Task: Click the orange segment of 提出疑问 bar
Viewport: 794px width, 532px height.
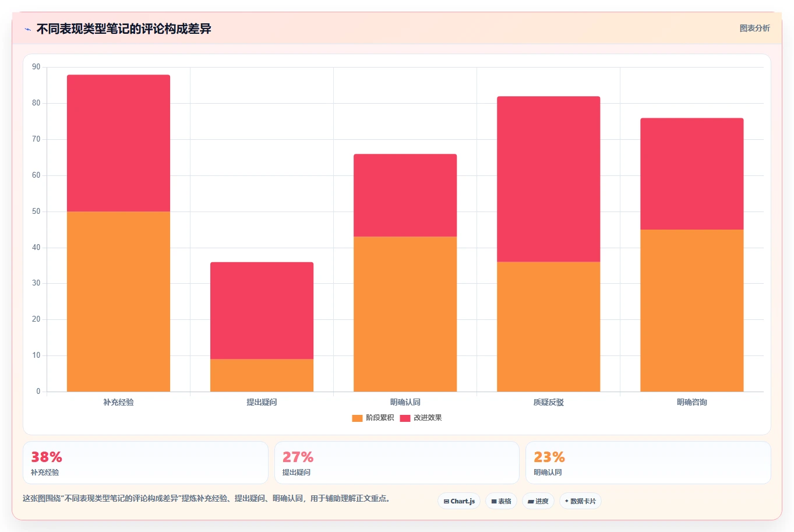Action: point(262,375)
